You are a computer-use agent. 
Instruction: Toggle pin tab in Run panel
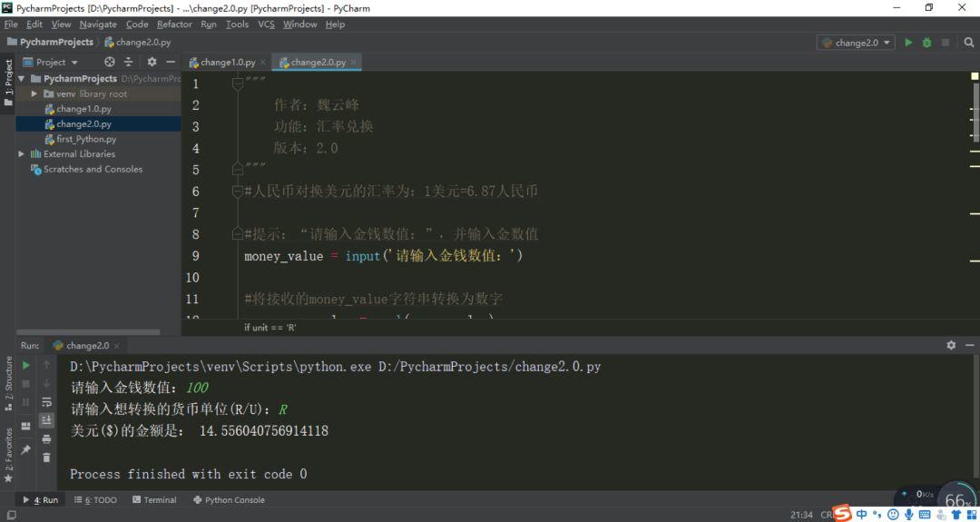click(x=25, y=449)
